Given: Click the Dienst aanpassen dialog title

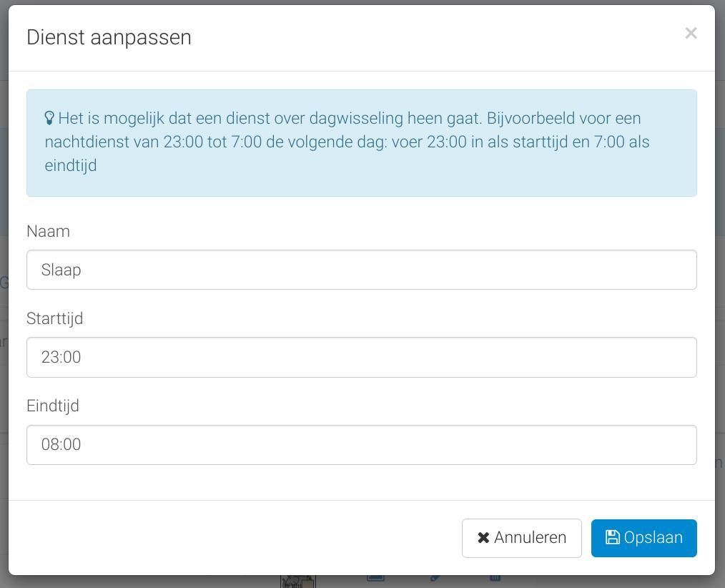Looking at the screenshot, I should point(109,37).
